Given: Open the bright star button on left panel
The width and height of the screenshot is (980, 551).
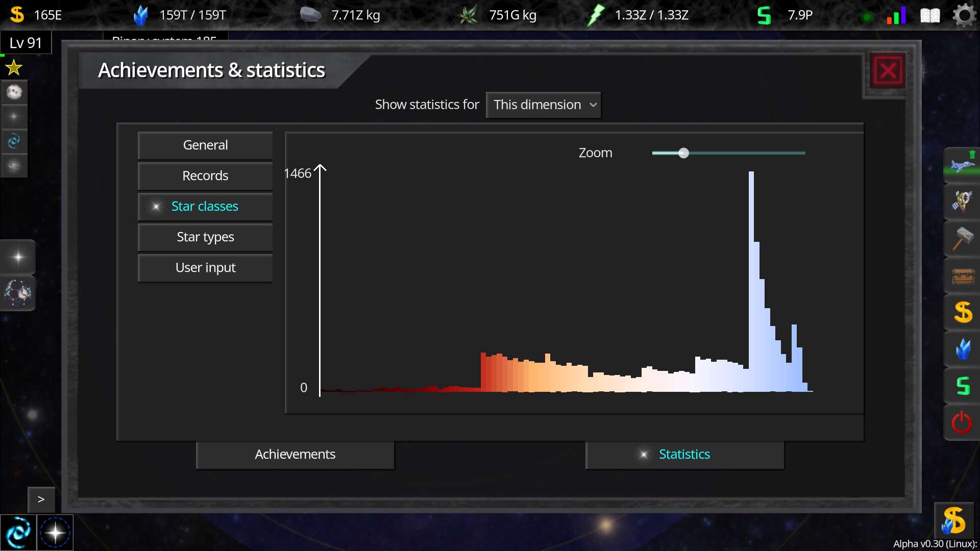Looking at the screenshot, I should coord(18,257).
